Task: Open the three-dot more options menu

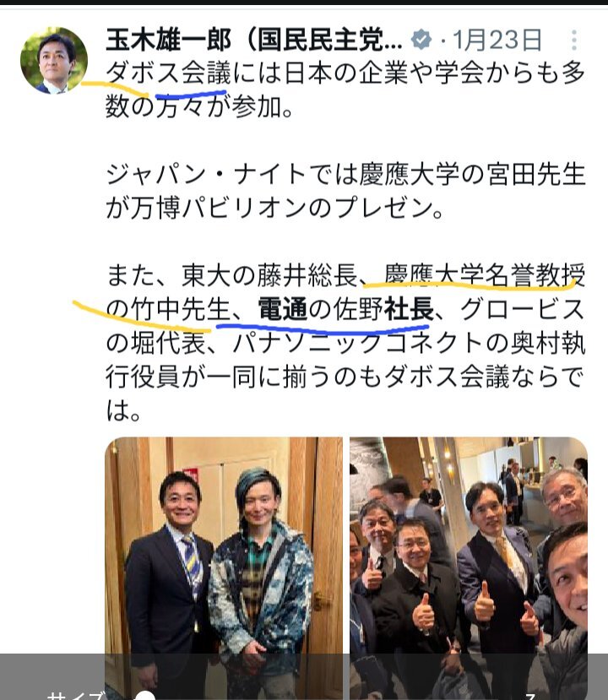Action: tap(574, 41)
